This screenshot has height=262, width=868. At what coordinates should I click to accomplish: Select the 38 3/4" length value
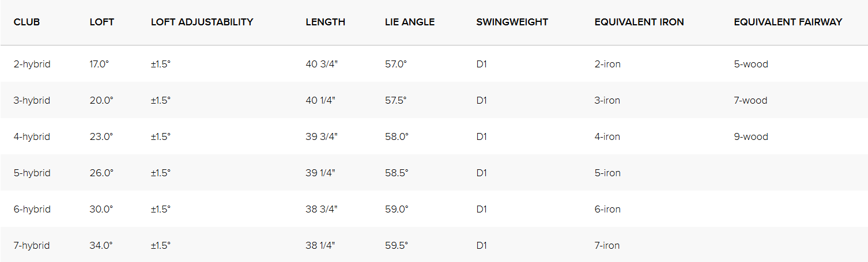tap(321, 209)
